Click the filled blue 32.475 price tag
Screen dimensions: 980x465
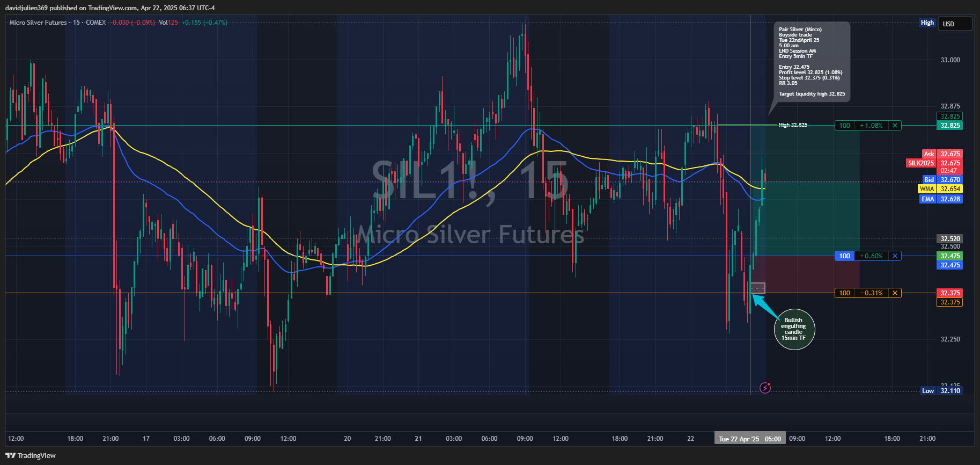pyautogui.click(x=950, y=265)
